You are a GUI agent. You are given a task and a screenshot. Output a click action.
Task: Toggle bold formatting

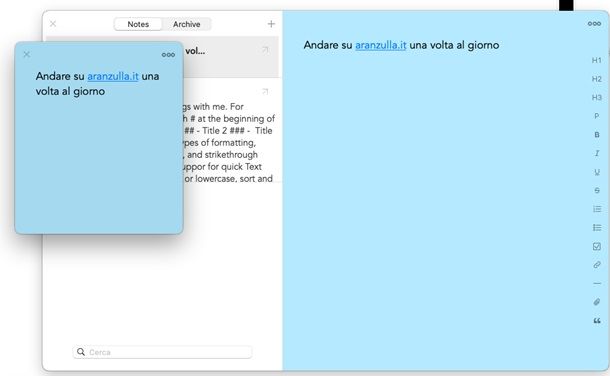click(x=596, y=135)
